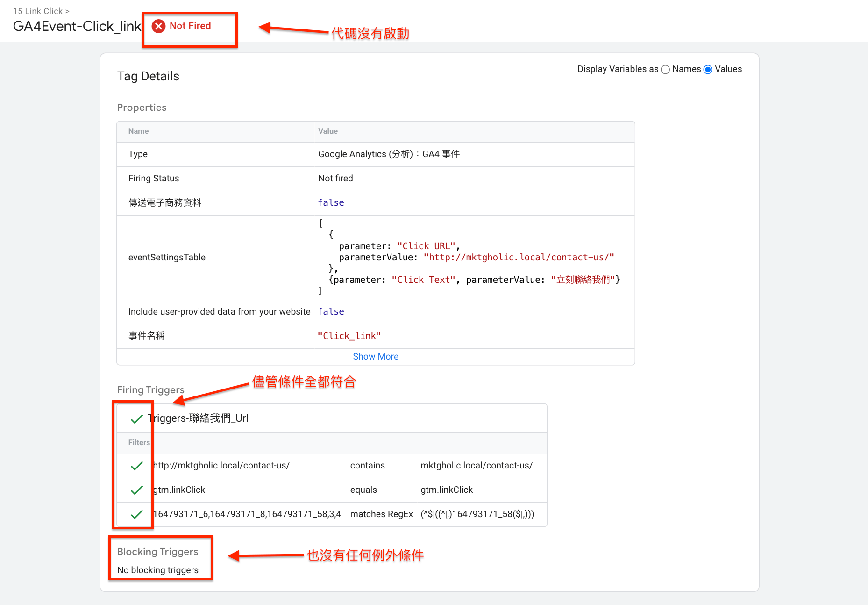Viewport: 868px width, 605px height.
Task: Click the Show More link
Action: pos(376,356)
